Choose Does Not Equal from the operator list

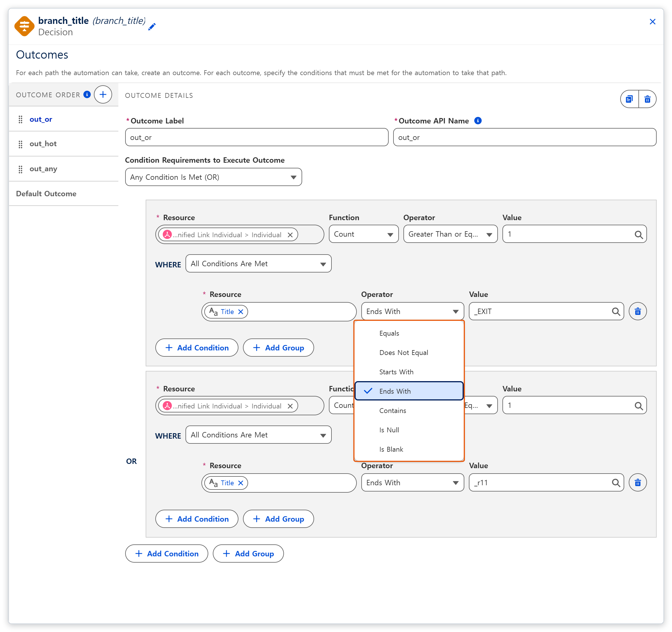409,352
